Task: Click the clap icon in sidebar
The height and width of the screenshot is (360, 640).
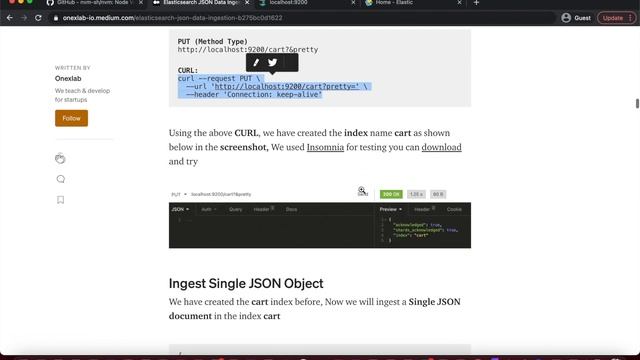Action: (60, 158)
